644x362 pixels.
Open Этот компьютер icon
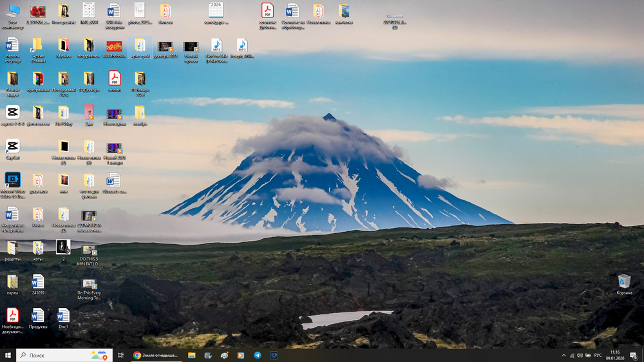pos(12,12)
